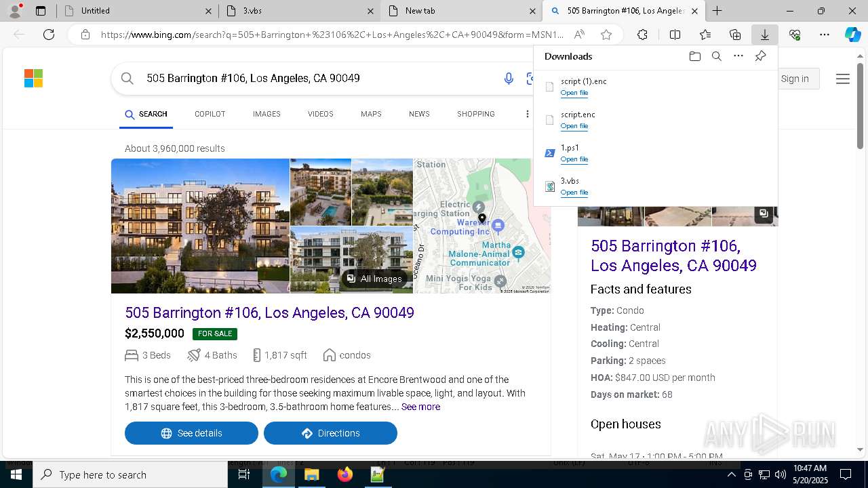The width and height of the screenshot is (868, 488).
Task: Open the Notepad++ taskbar icon
Action: [x=378, y=474]
